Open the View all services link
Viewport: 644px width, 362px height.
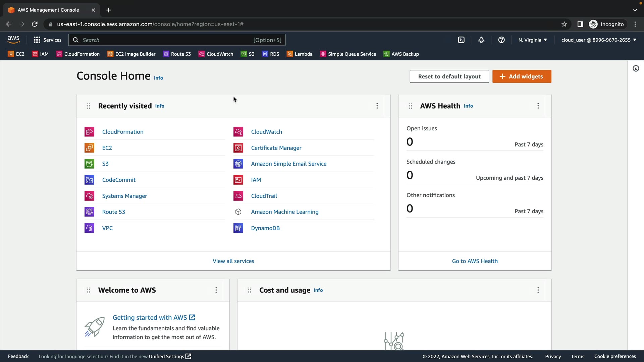[233, 261]
